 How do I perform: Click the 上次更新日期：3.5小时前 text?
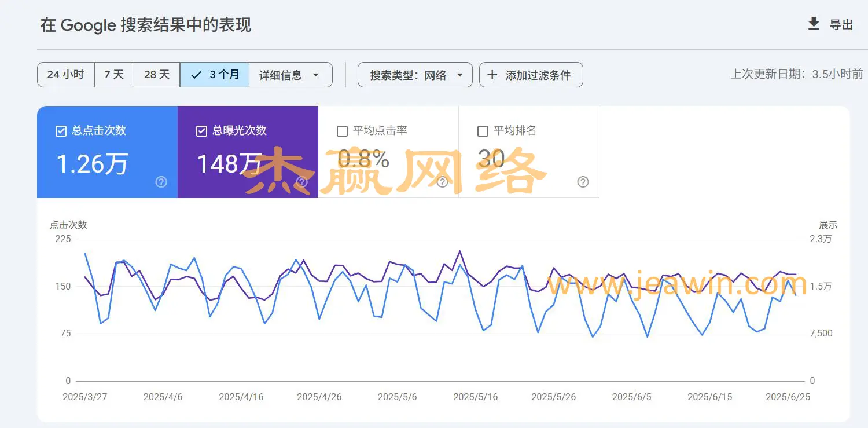(797, 74)
